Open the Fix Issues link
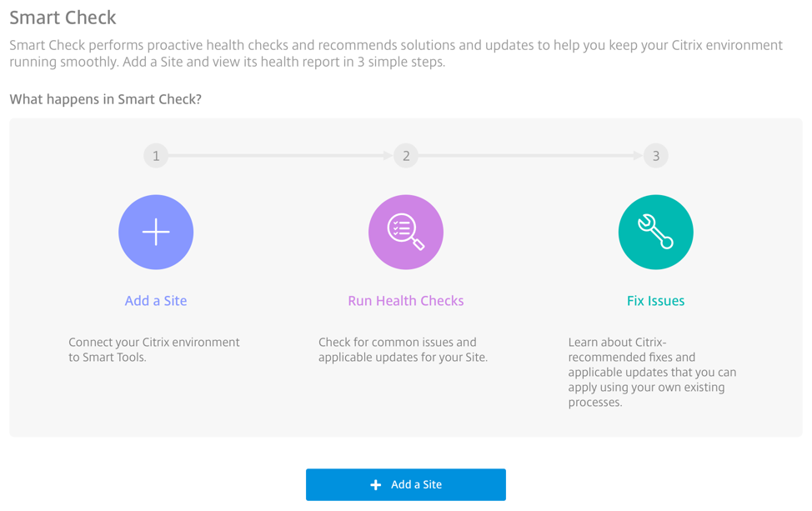The width and height of the screenshot is (812, 511). [x=655, y=301]
